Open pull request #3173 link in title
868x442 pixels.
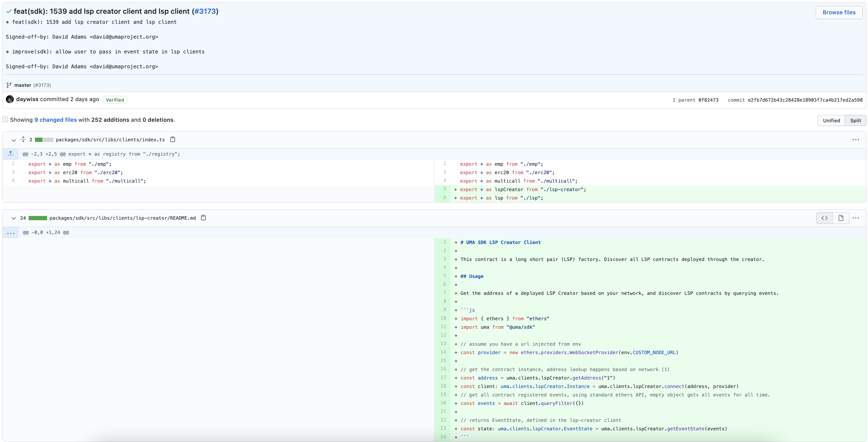click(205, 11)
